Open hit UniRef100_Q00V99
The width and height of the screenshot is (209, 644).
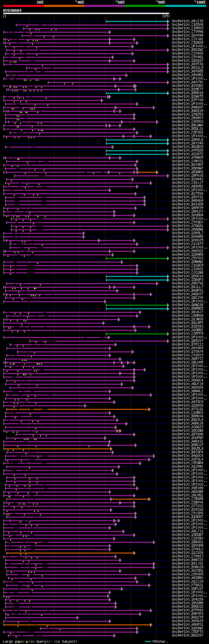click(187, 35)
